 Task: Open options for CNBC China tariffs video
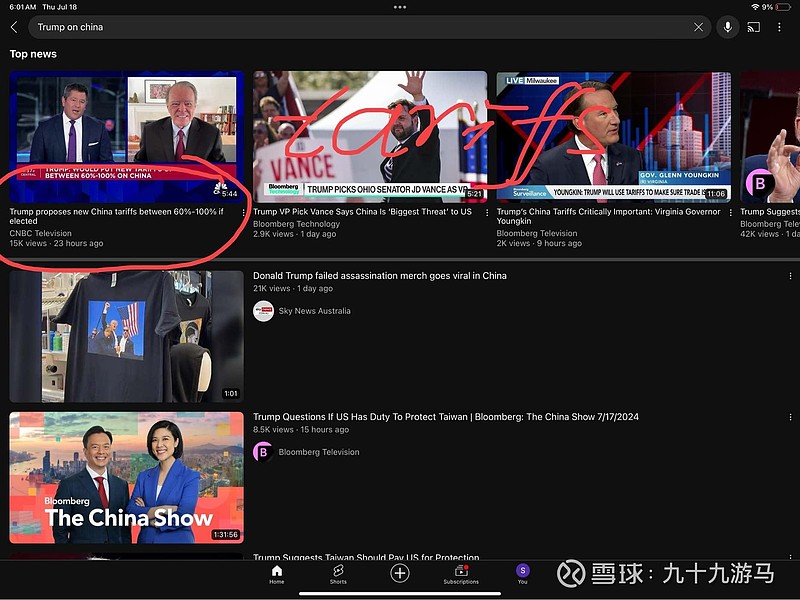243,212
